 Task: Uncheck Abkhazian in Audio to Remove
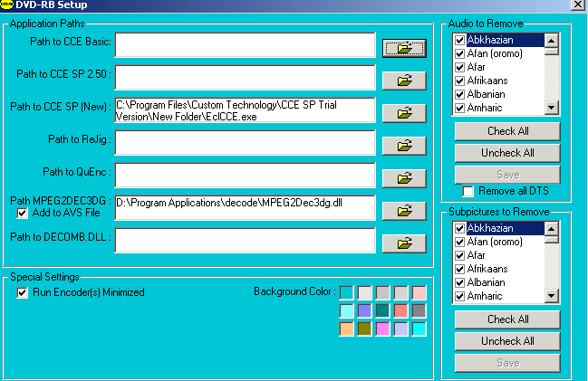pos(459,40)
